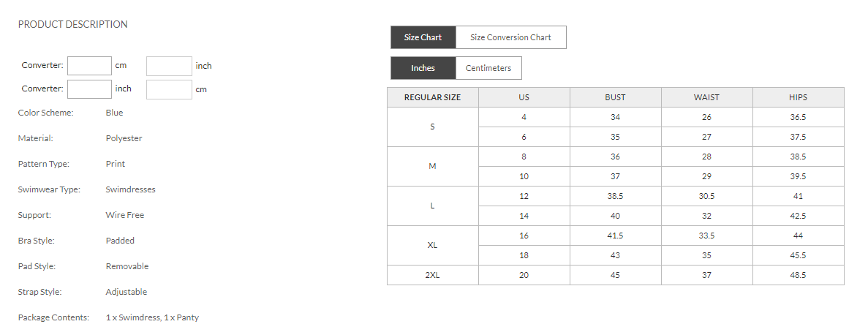Click the HIPS column header
This screenshot has height=335, width=868.
click(798, 97)
